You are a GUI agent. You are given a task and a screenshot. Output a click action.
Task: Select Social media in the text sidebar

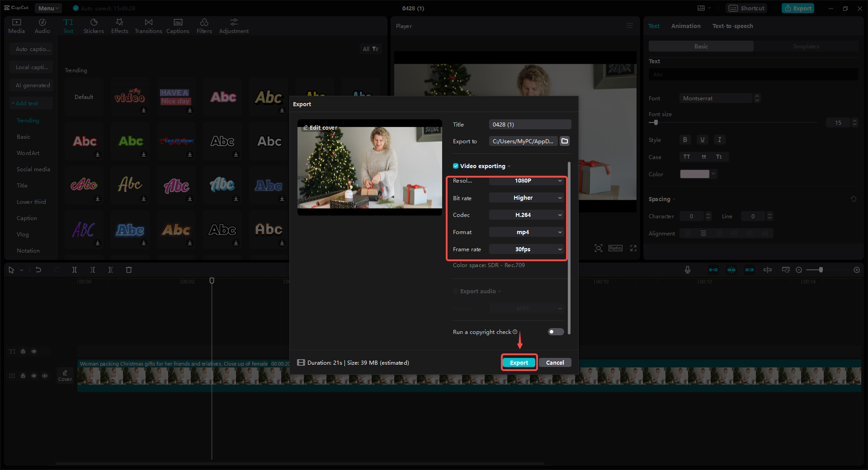coord(33,169)
